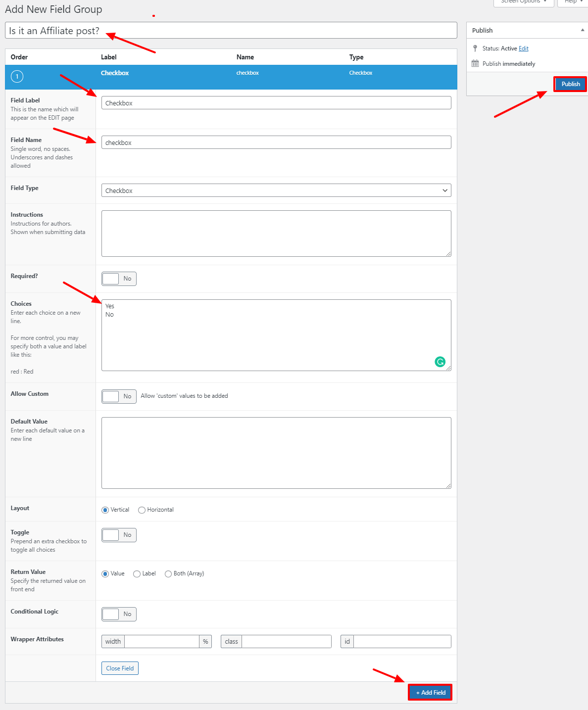This screenshot has height=710, width=588.
Task: Click the field order number 1 circle
Action: (17, 76)
